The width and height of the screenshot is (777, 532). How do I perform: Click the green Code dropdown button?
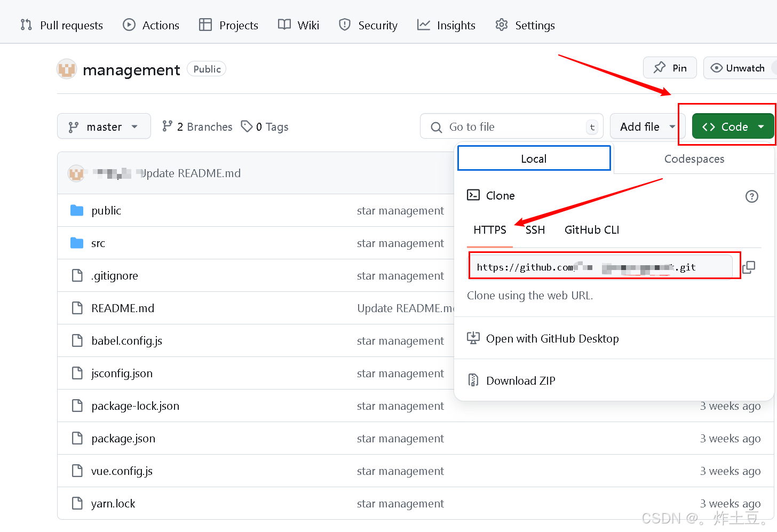click(733, 126)
